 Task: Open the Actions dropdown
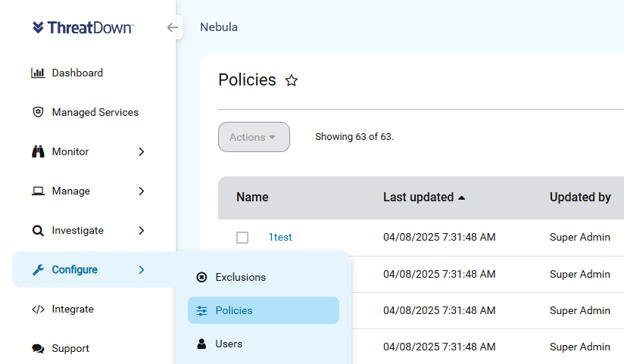(254, 137)
